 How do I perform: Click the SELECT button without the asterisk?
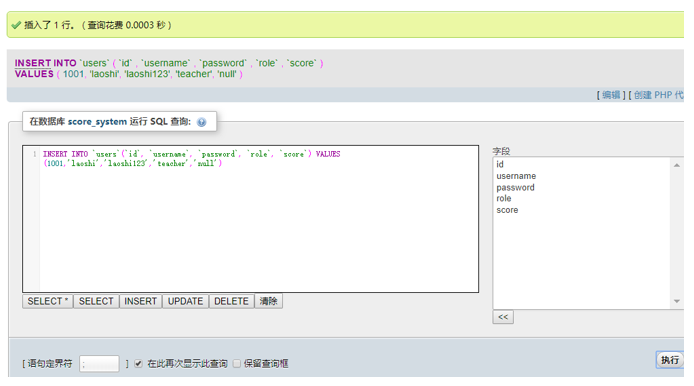(x=96, y=301)
